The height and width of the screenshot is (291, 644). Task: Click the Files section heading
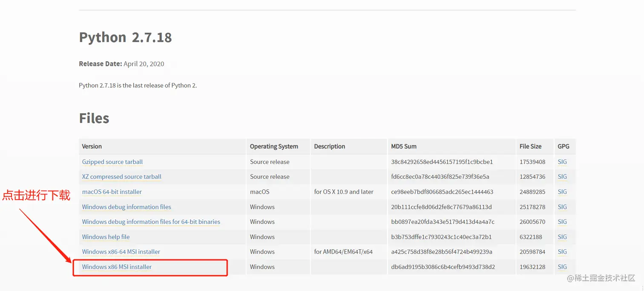[x=94, y=118]
